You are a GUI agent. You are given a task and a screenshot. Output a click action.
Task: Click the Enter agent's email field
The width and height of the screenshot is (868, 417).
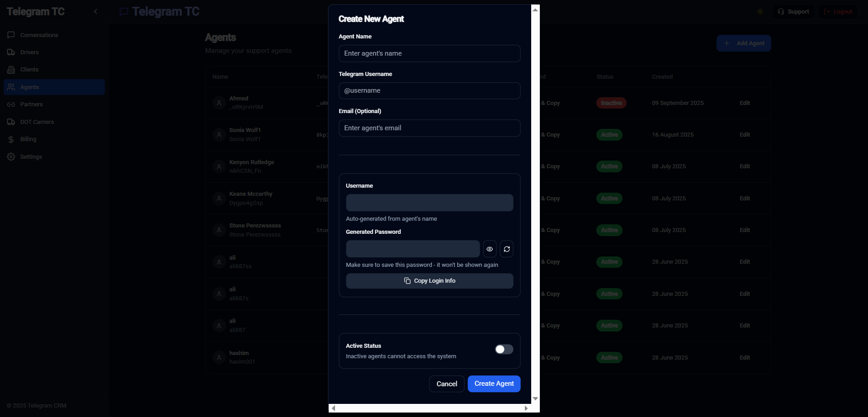pos(429,128)
